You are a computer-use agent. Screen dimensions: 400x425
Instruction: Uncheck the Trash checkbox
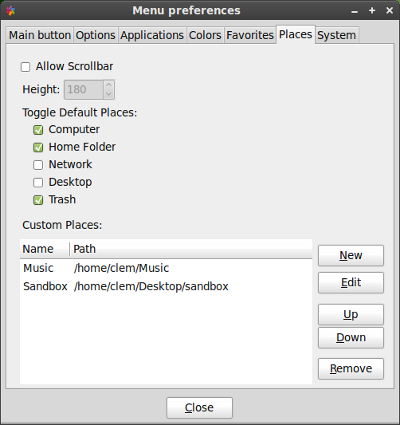tap(38, 200)
